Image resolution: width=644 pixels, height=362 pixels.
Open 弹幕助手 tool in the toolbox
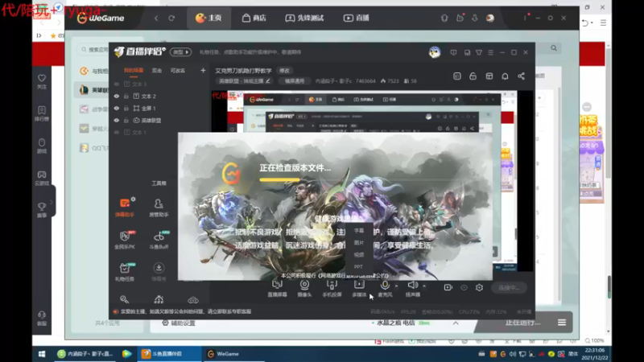tap(125, 208)
